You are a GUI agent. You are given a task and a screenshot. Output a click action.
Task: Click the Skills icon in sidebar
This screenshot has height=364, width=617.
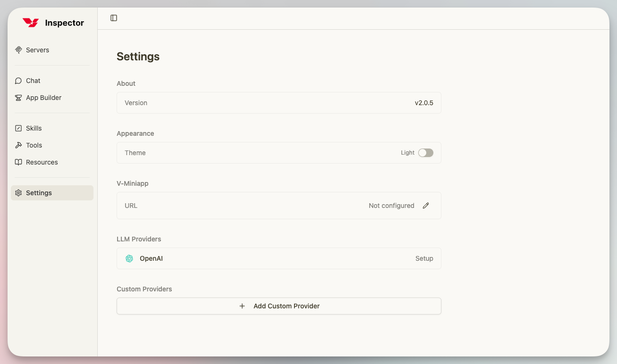18,128
